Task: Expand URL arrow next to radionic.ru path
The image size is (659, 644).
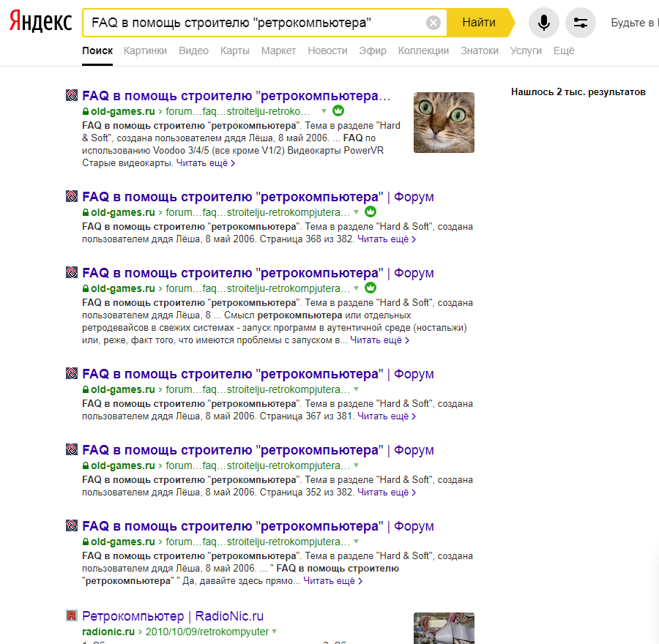Action: pos(274,632)
